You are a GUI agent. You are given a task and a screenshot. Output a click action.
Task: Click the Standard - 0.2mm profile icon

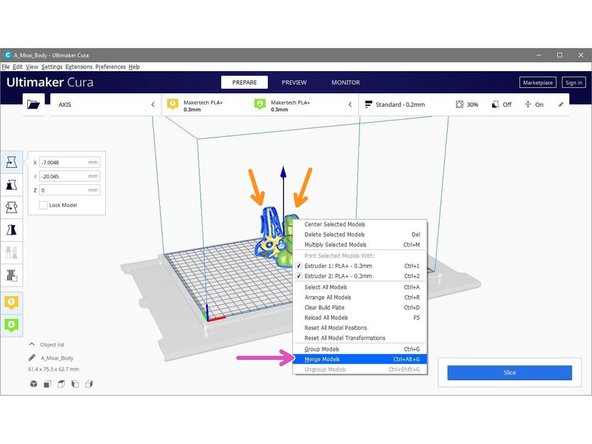368,104
